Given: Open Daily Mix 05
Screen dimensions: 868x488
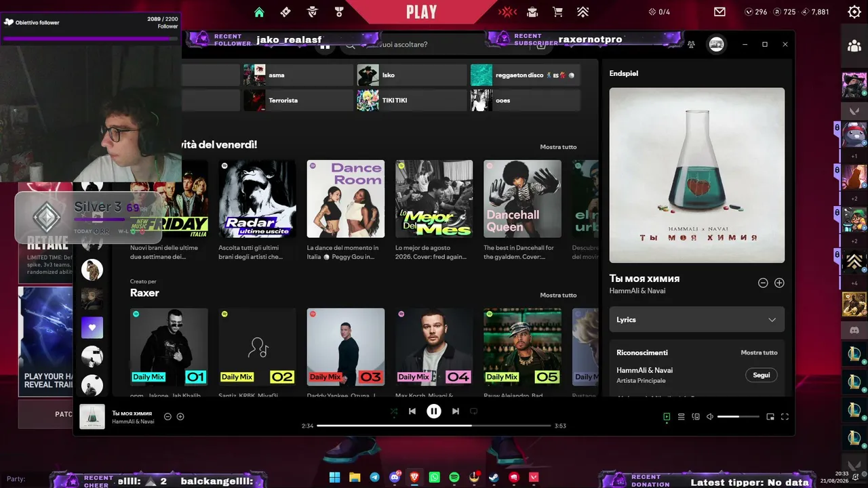Looking at the screenshot, I should click(522, 347).
